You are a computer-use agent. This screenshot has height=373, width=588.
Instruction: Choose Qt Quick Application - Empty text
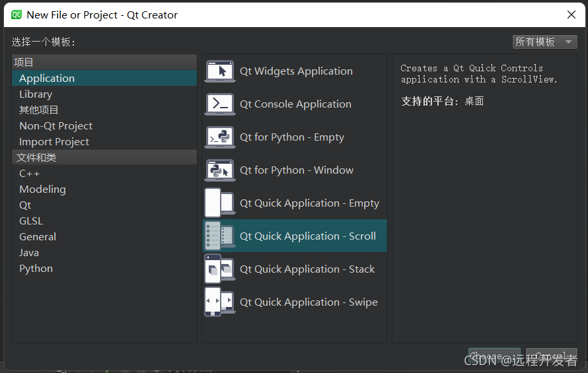coord(310,203)
